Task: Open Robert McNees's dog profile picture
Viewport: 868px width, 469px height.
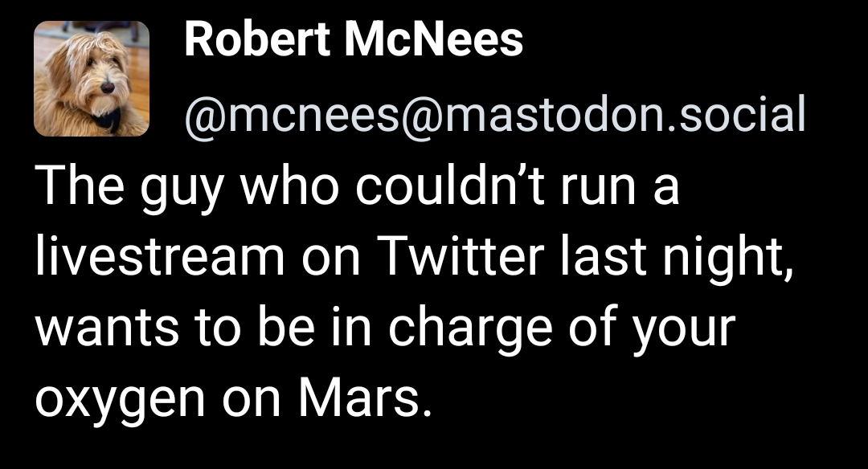Action: coord(92,78)
